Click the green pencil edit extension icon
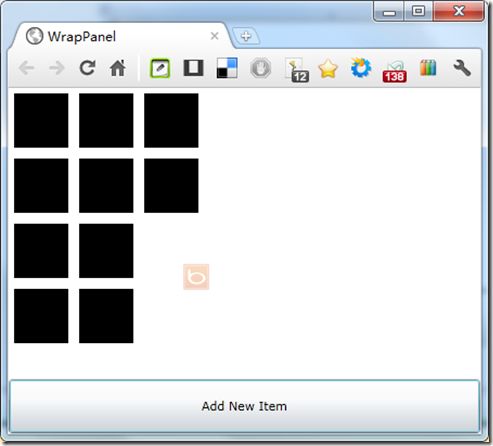Viewport: 493px width, 446px height. [x=160, y=68]
